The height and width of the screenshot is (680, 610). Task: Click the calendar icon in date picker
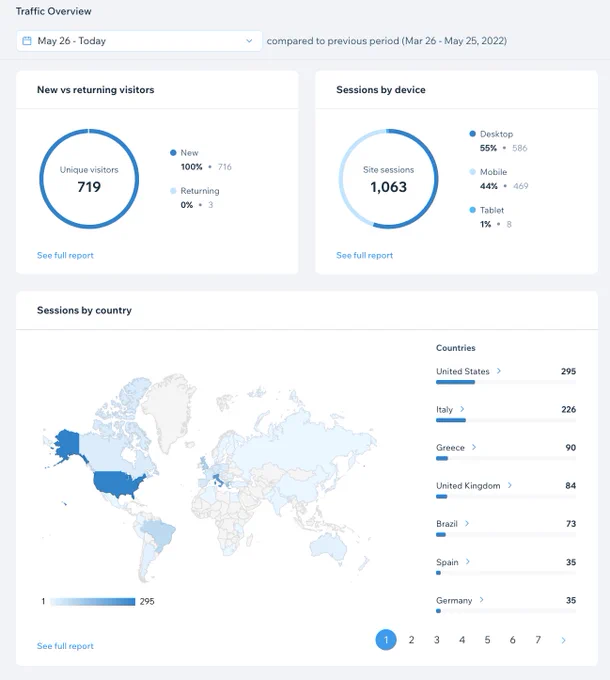pyautogui.click(x=27, y=41)
